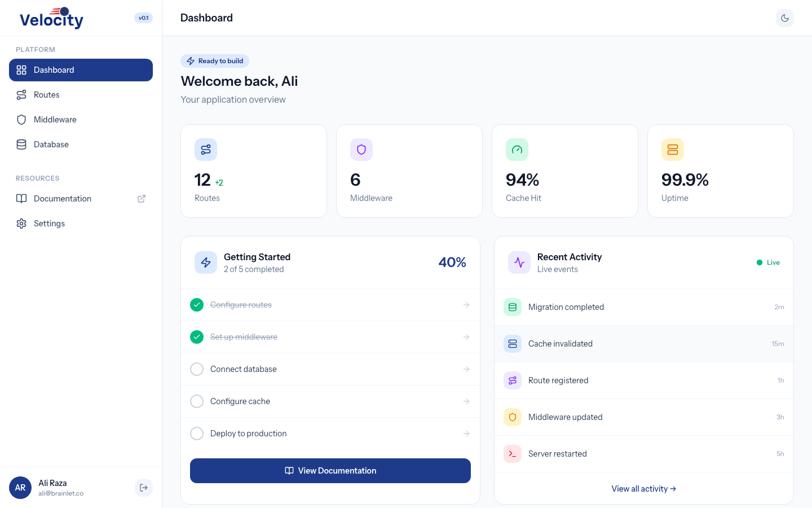Open Middleware via its shield icon
This screenshot has height=508, width=812.
[21, 119]
